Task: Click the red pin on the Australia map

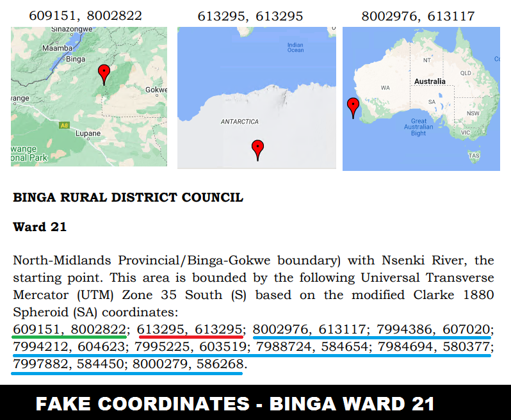Action: pyautogui.click(x=353, y=108)
